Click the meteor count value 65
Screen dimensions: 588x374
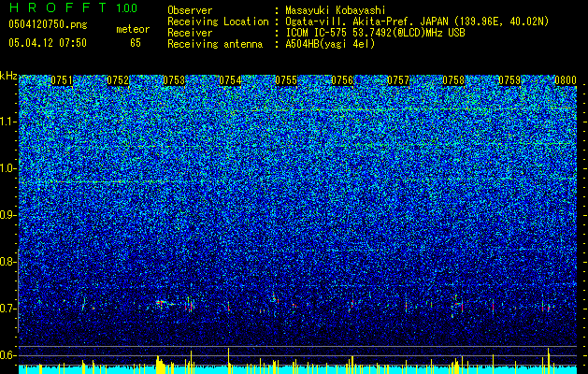136,43
